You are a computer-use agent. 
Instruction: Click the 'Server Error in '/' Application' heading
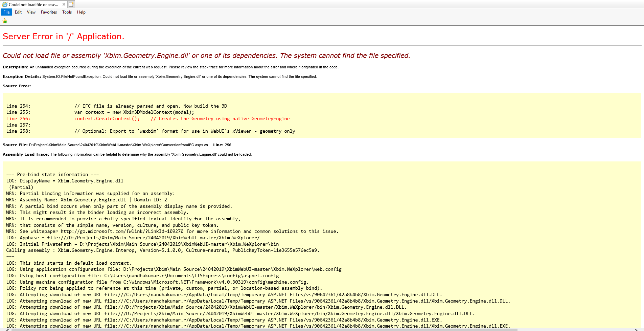pyautogui.click(x=64, y=36)
